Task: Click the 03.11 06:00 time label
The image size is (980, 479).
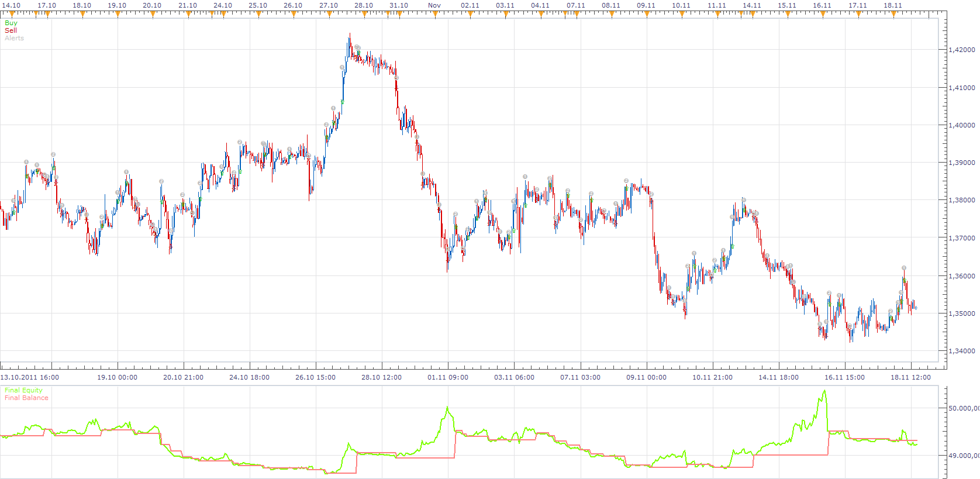Action: (x=515, y=377)
